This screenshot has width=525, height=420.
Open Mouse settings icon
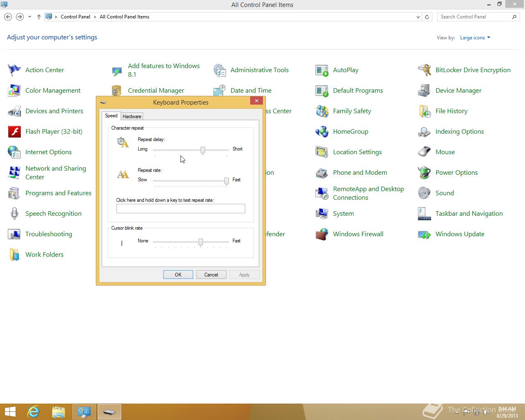[425, 152]
